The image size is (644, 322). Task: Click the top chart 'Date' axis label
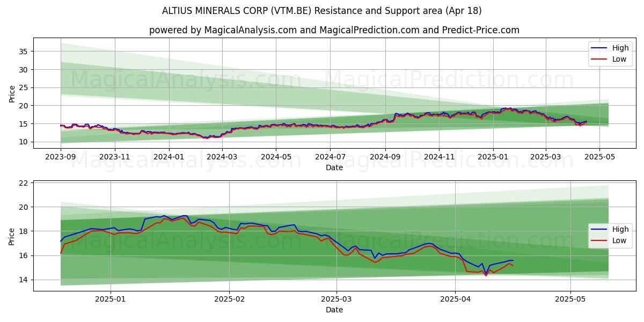334,167
